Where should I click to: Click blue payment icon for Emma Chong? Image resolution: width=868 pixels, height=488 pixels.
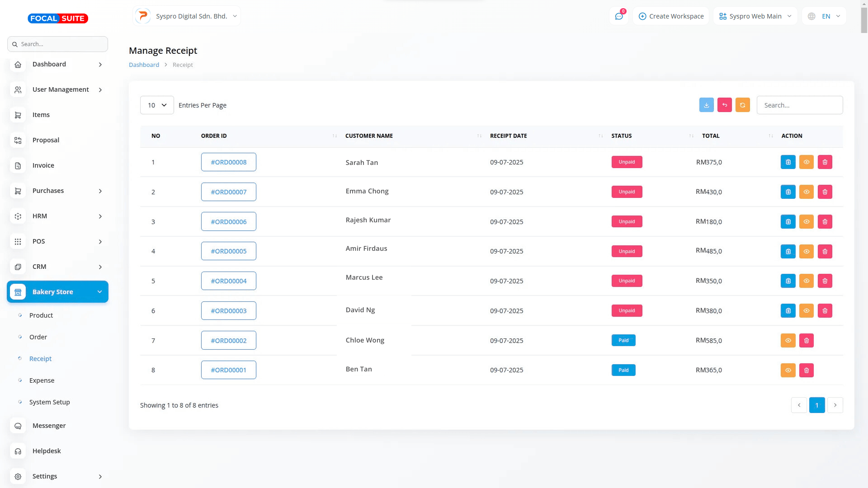[788, 192]
